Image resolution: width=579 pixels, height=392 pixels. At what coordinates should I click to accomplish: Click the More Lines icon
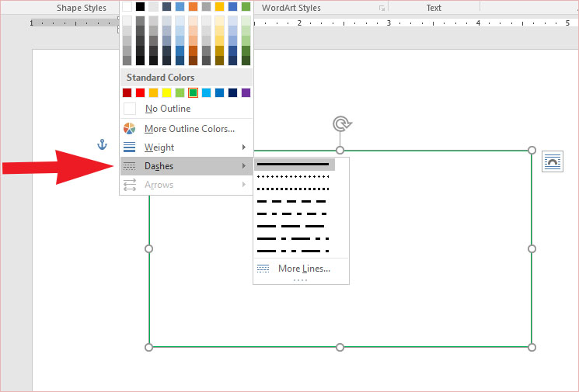(263, 269)
